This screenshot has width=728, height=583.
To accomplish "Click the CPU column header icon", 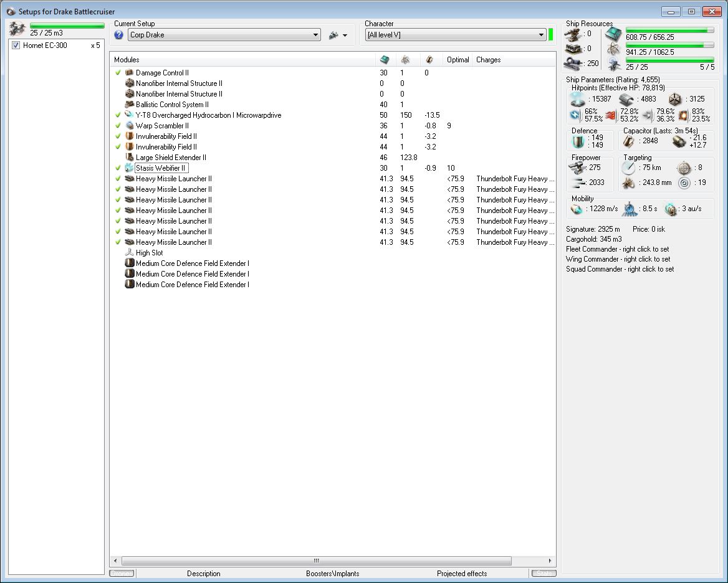I will tap(385, 59).
